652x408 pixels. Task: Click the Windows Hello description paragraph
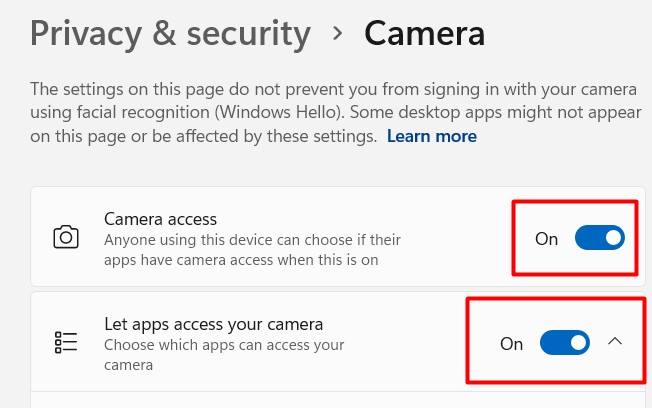pyautogui.click(x=300, y=110)
